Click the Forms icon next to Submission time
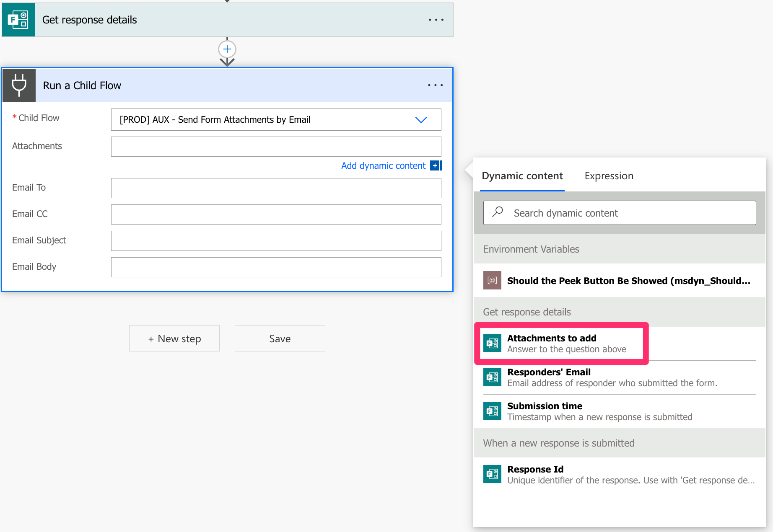 (492, 411)
